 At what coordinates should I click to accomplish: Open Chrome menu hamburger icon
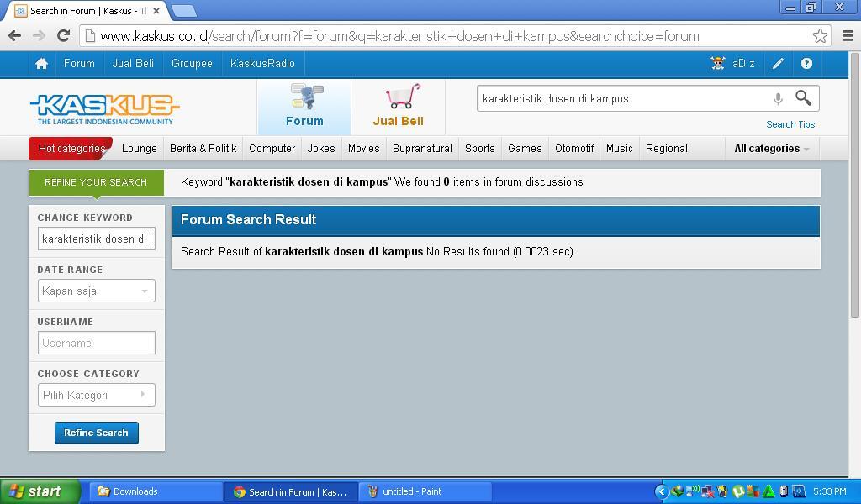coord(848,36)
